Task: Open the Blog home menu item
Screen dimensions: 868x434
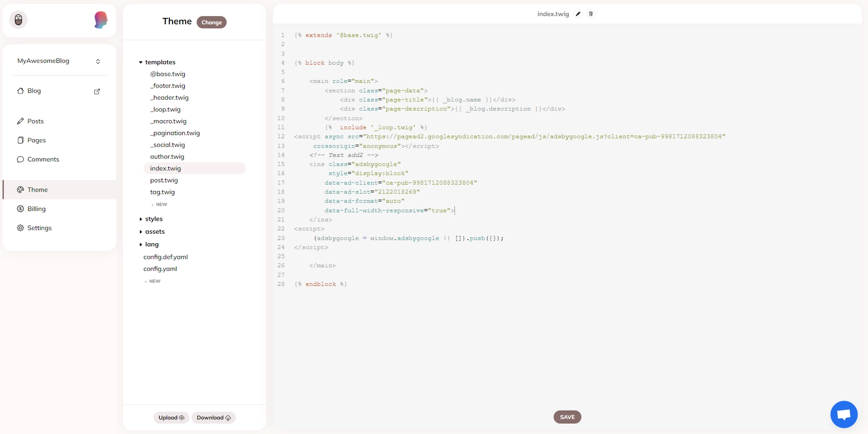Action: click(34, 91)
